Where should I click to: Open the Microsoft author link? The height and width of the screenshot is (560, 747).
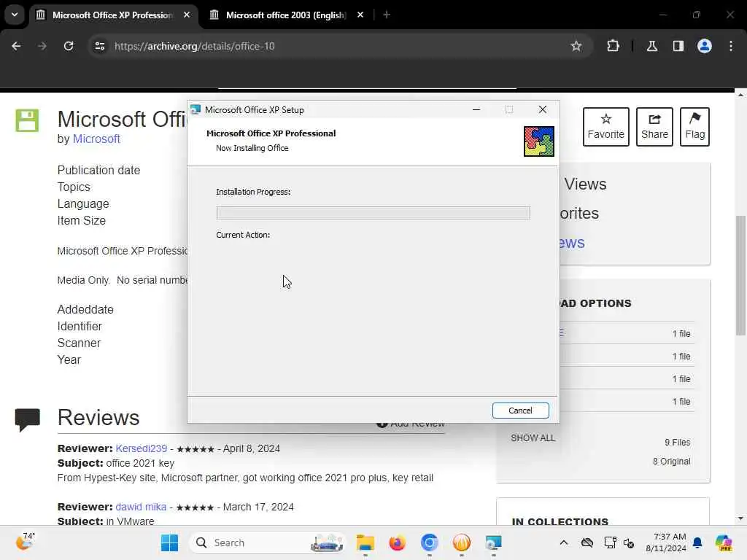pos(96,139)
